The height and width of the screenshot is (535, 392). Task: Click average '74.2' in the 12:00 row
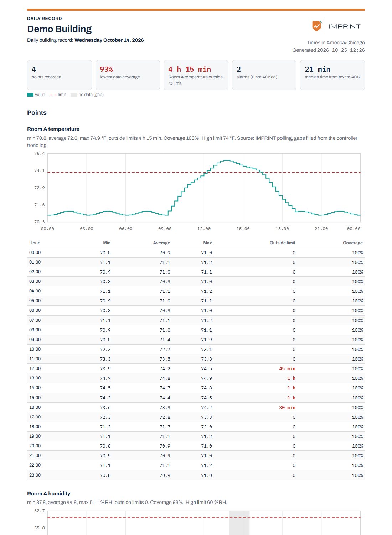pyautogui.click(x=165, y=369)
